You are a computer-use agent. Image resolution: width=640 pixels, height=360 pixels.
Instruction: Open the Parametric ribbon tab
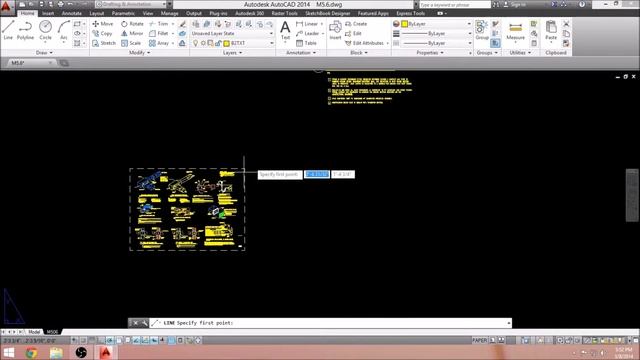(123, 13)
